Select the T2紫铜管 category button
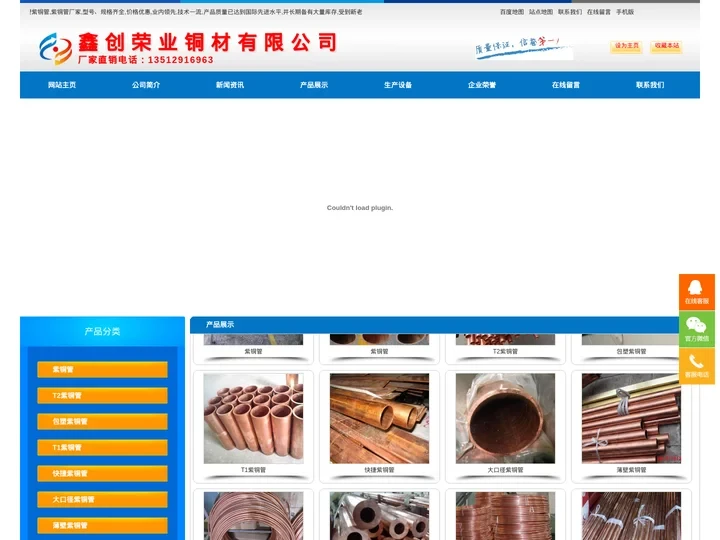The width and height of the screenshot is (720, 540). pos(102,395)
